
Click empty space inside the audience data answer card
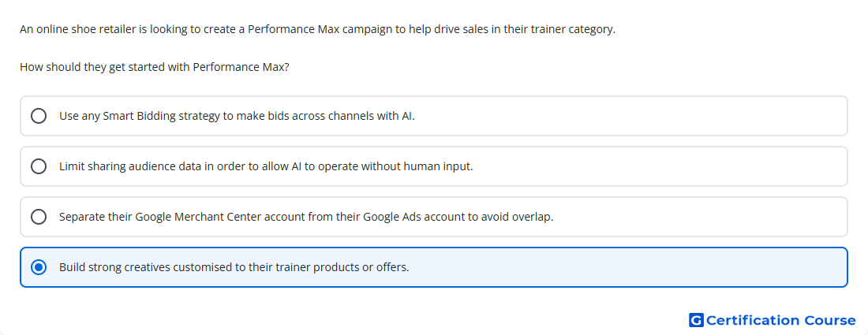coord(659,166)
